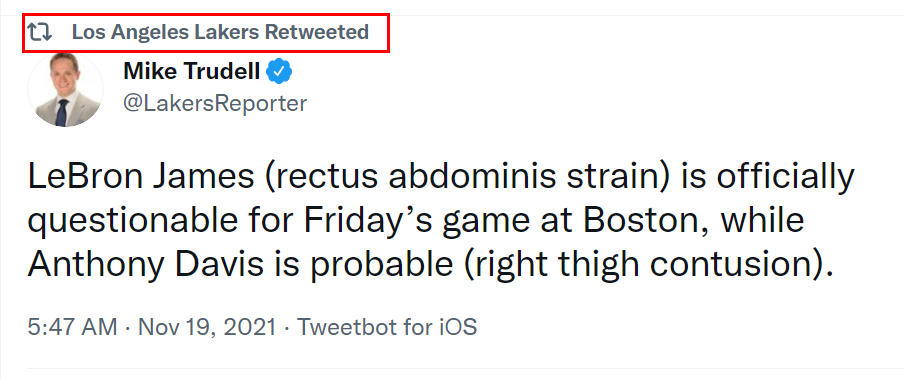
Task: Open Mike Trudell's profile photo
Action: (65, 90)
